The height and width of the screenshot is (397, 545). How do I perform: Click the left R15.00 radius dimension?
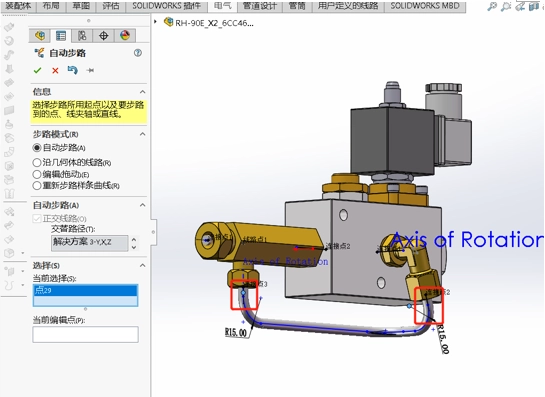[236, 332]
